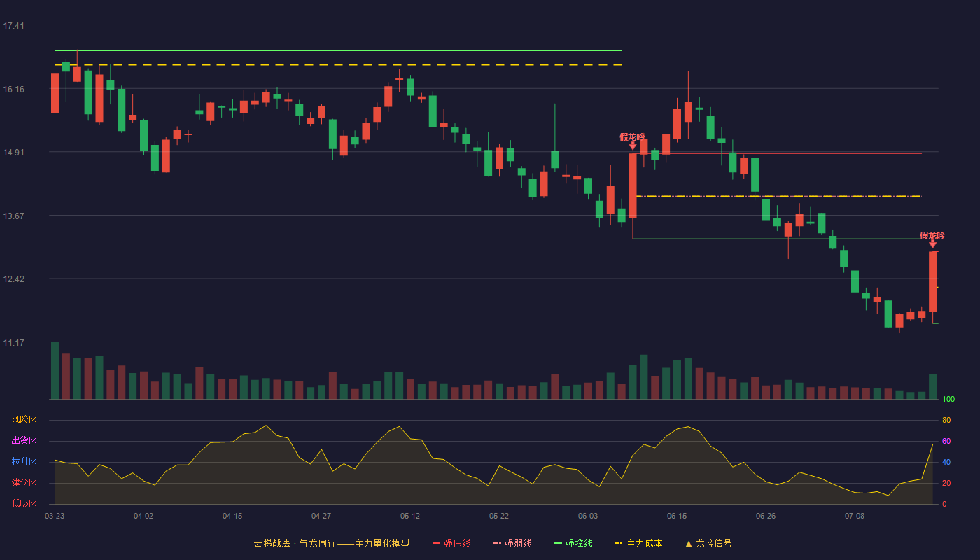Image resolution: width=980 pixels, height=560 pixels.
Task: Click the orange 80 indicator axis value
Action: tap(946, 421)
